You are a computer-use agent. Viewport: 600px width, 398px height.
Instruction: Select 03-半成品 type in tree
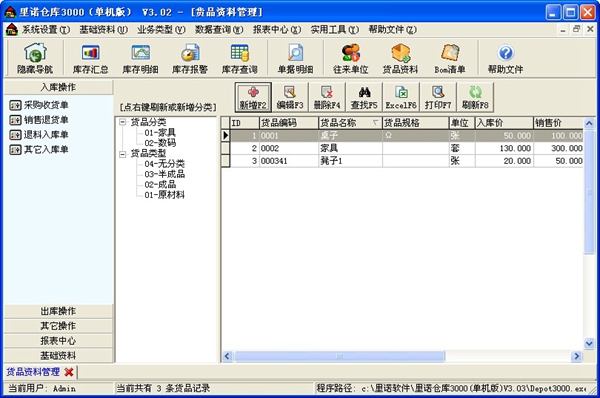165,174
